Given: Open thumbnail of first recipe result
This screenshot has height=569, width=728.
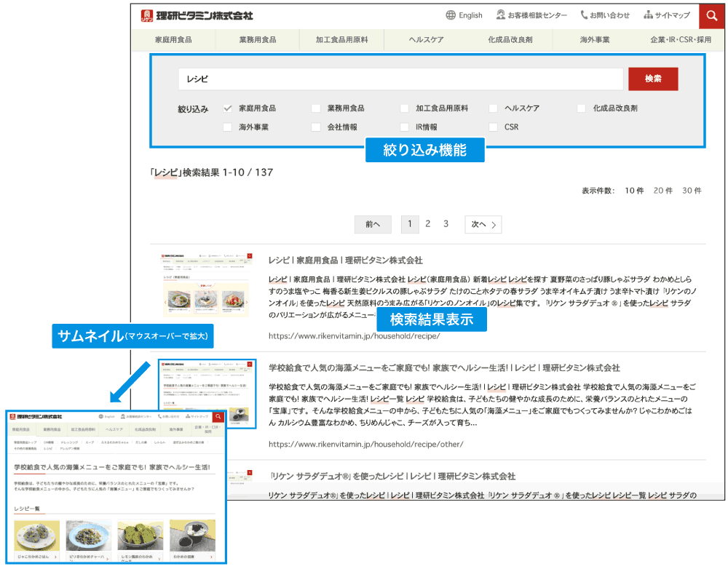Looking at the screenshot, I should point(206,285).
